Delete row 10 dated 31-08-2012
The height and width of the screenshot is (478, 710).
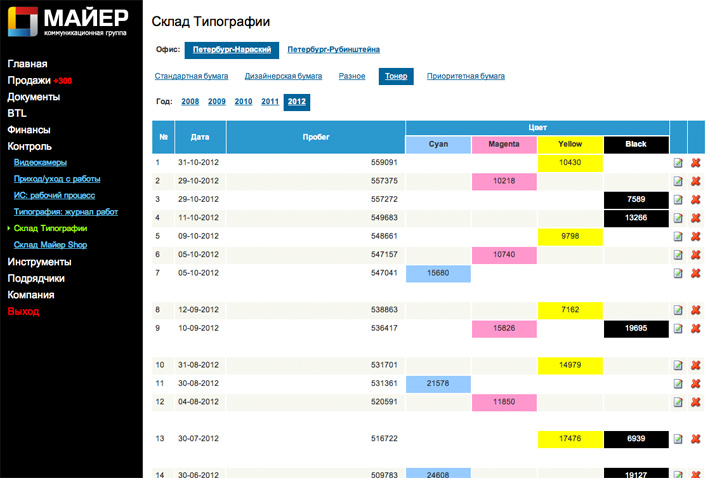coord(695,365)
